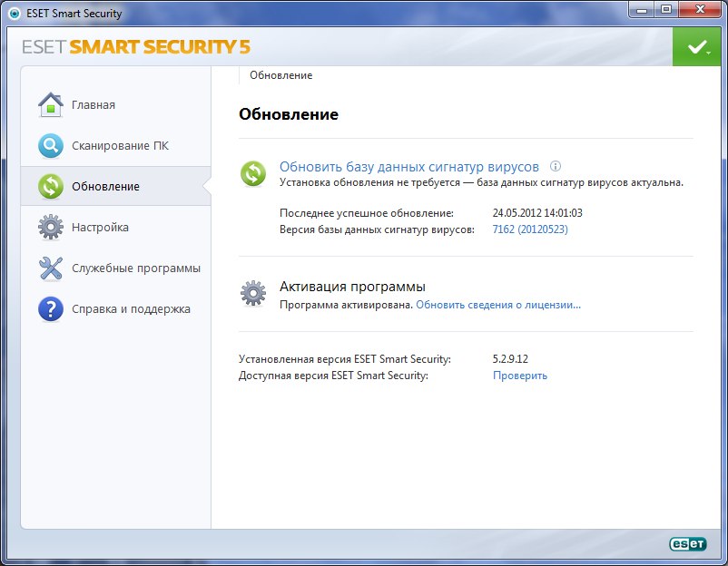Open Справка и поддержка section

[x=131, y=309]
